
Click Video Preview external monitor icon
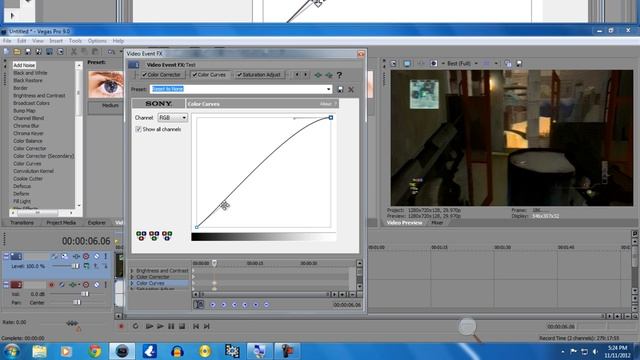pos(407,64)
